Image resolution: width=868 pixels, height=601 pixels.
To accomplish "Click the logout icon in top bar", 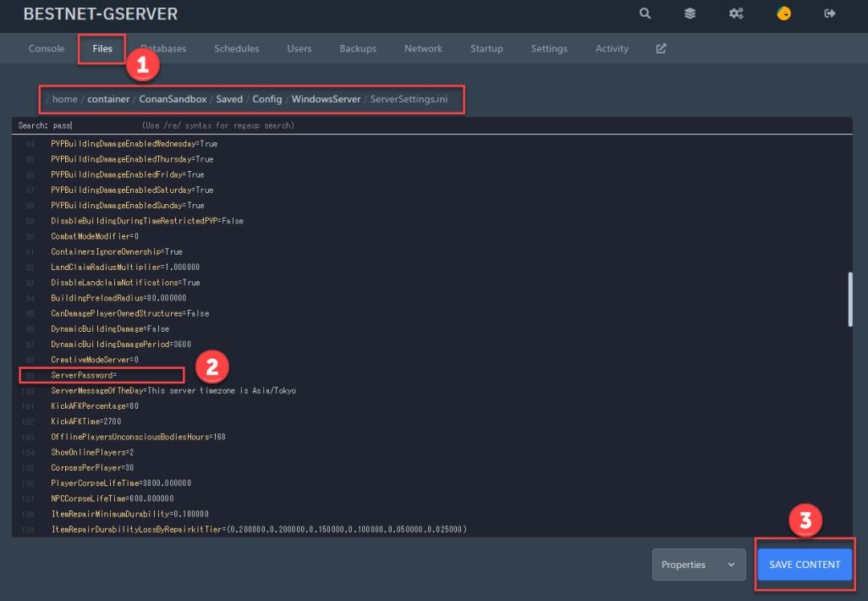I will [x=829, y=14].
